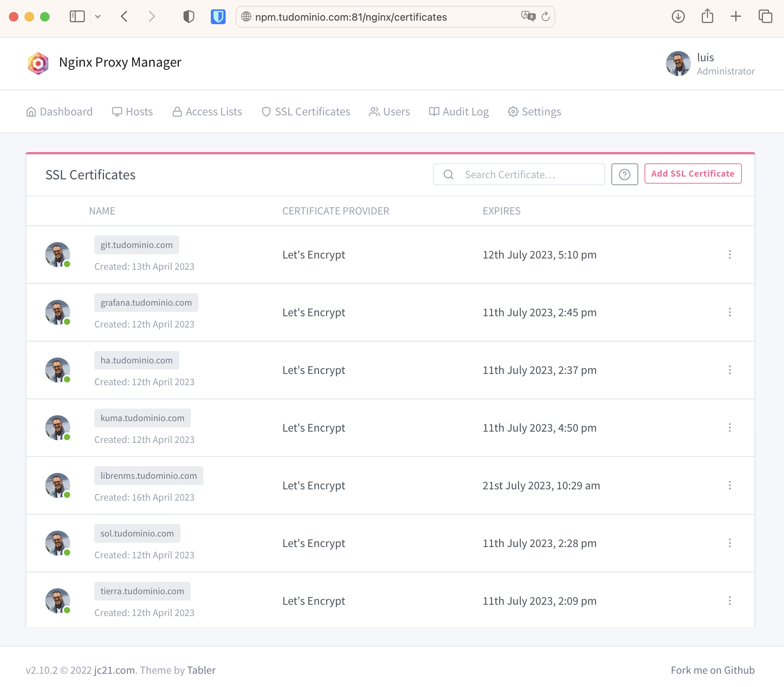Click the luis profile avatar in header
The height and width of the screenshot is (687, 784).
click(x=678, y=64)
